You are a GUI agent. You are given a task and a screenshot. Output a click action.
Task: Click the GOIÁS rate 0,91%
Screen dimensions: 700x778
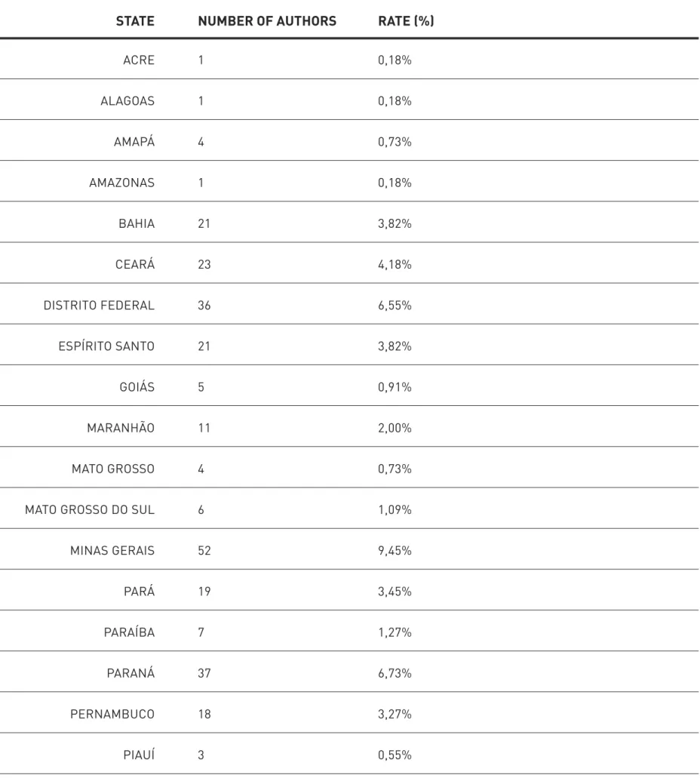395,387
